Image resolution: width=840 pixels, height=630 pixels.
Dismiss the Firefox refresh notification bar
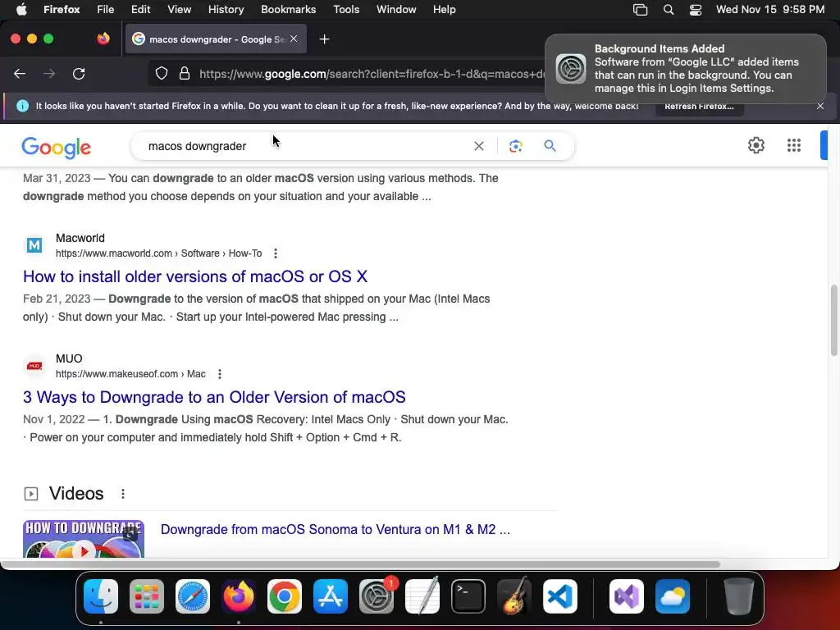coord(820,106)
